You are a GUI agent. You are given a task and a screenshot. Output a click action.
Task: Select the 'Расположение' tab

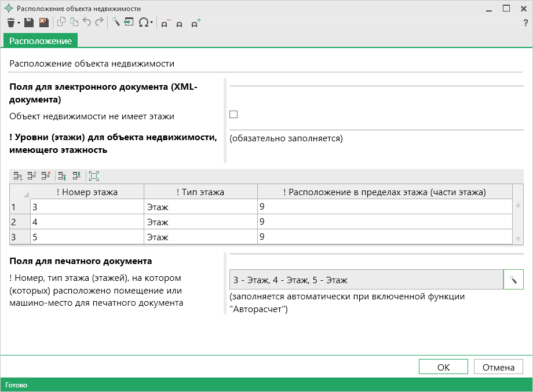41,41
